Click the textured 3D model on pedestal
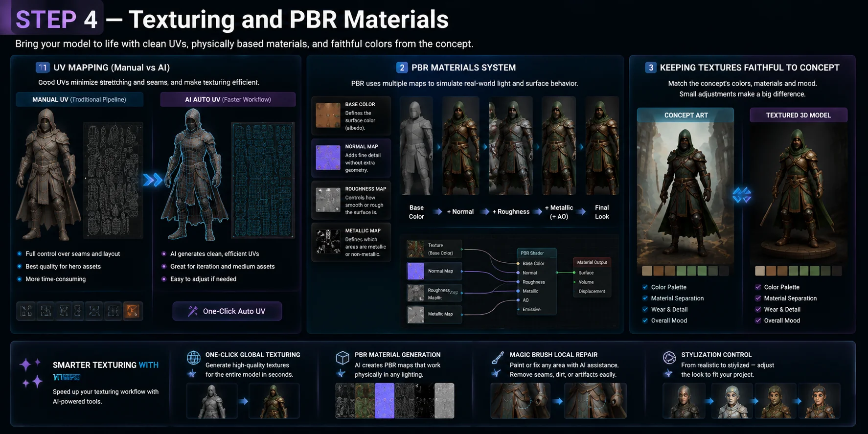Image resolution: width=868 pixels, height=434 pixels. pyautogui.click(x=798, y=193)
